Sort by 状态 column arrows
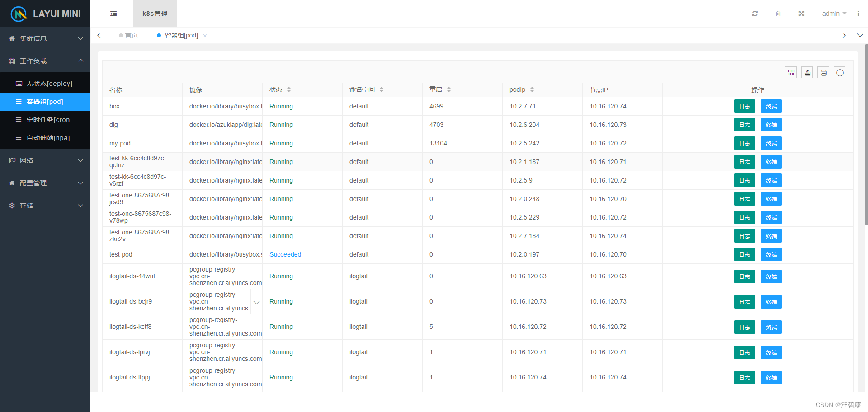Screen dimensions: 868x412 tap(289, 89)
